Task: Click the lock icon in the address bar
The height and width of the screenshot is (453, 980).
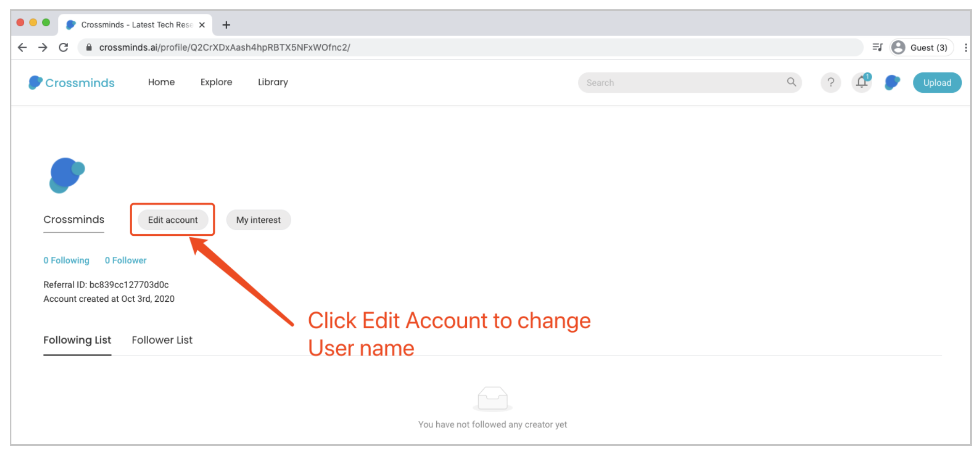Action: (89, 47)
